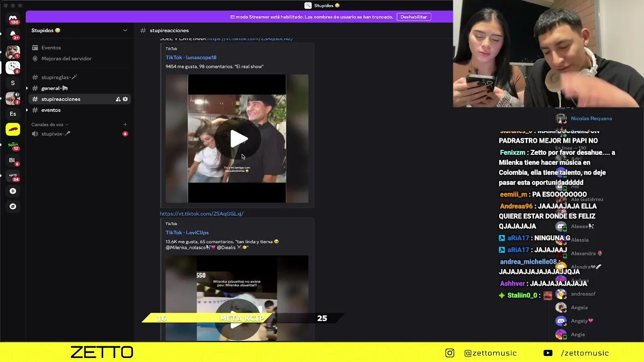Screen dimensions: 644x362
Task: Add a server with the plus icon
Action: [13, 191]
